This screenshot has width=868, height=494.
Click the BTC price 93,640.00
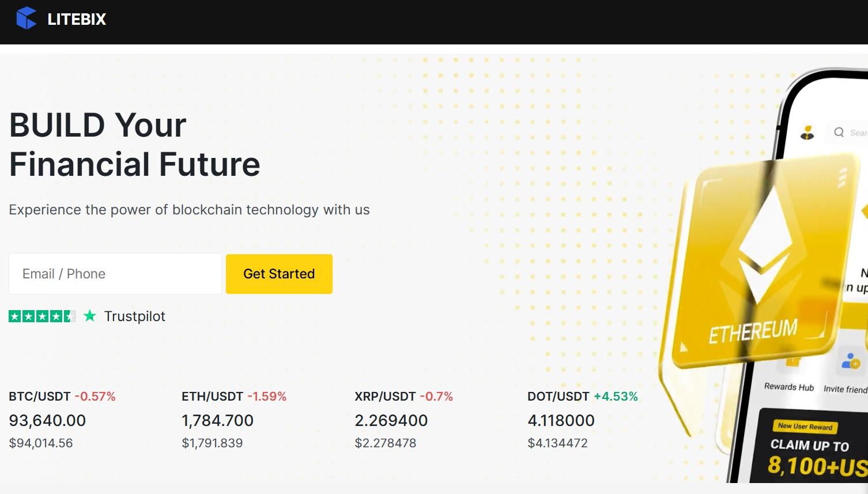[47, 421]
